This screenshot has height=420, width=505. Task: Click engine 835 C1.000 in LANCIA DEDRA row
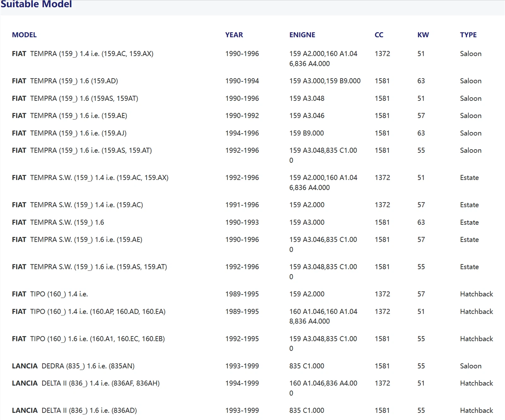(x=306, y=366)
